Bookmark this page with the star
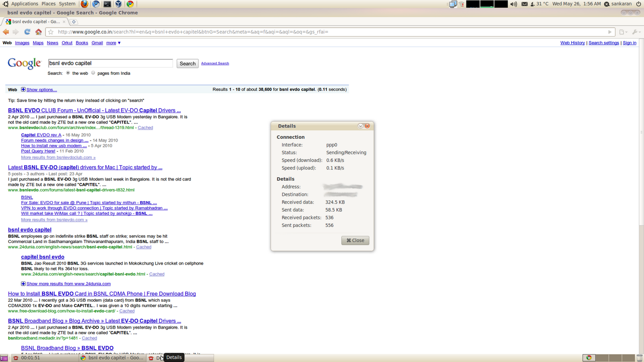 click(51, 32)
